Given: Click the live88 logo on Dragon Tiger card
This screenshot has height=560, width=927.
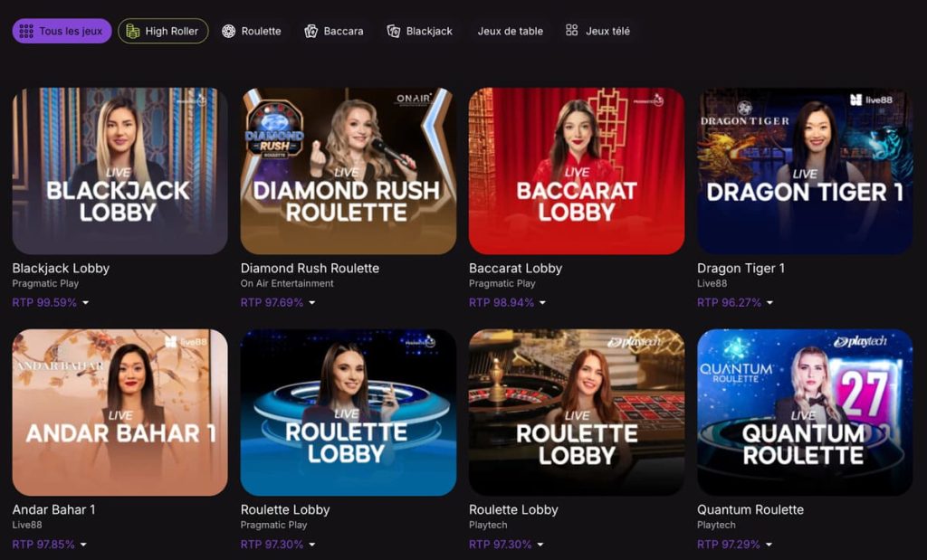Looking at the screenshot, I should [x=871, y=100].
